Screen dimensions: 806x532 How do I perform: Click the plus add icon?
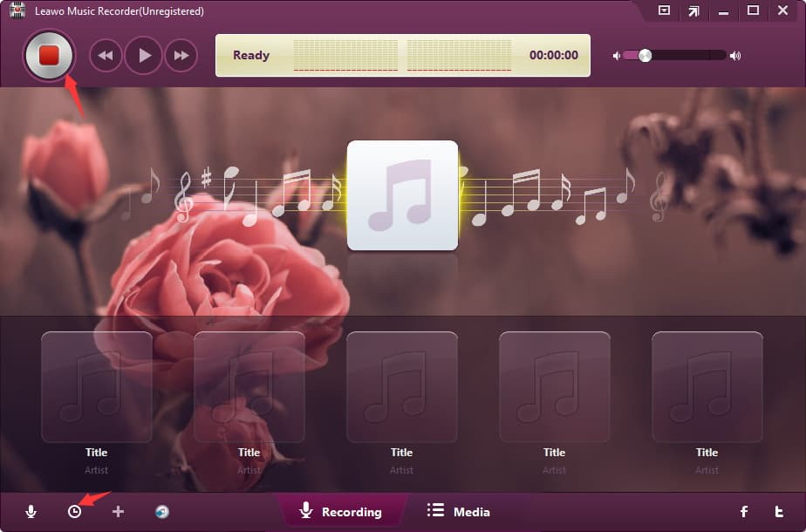pyautogui.click(x=119, y=512)
